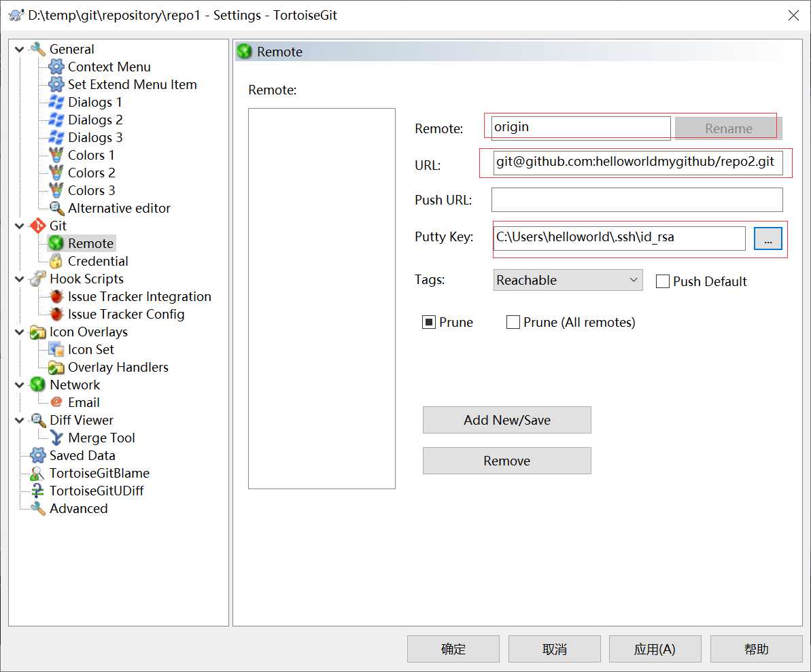Open the Credential settings page
The height and width of the screenshot is (672, 811).
coord(98,261)
